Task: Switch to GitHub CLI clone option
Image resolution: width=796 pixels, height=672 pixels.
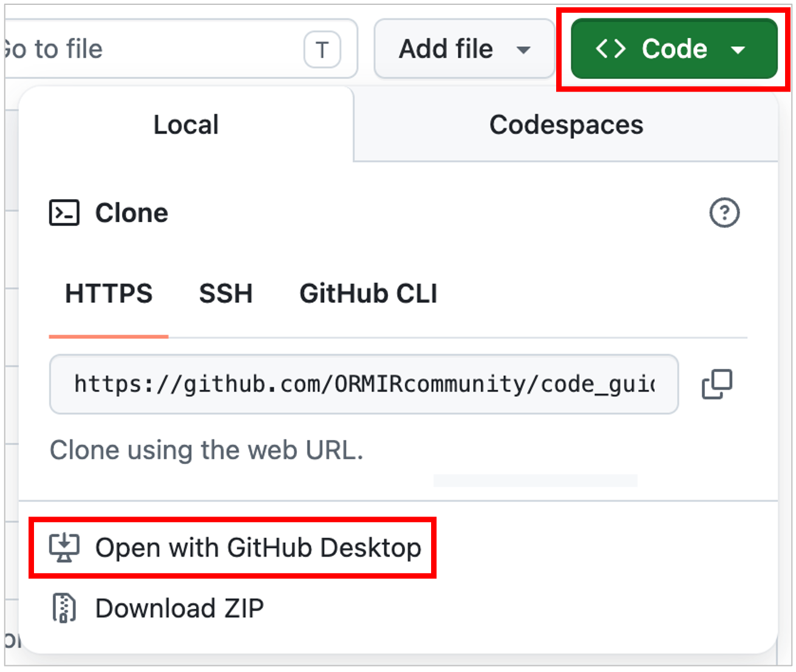Action: pos(369,294)
